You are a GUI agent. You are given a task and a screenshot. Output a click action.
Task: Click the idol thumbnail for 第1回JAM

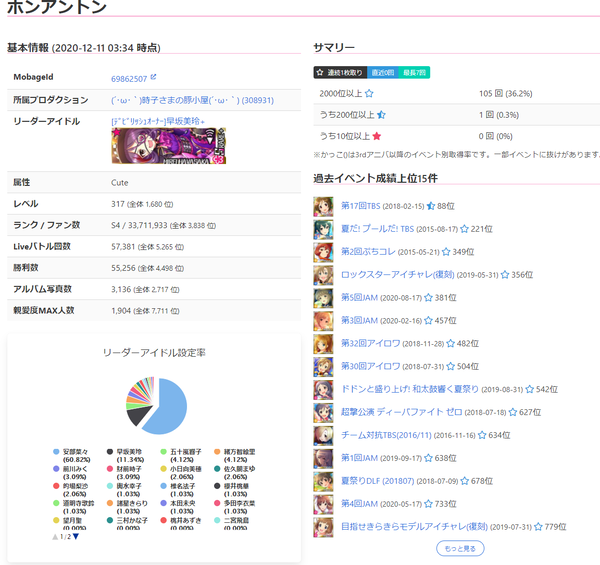coord(323,459)
